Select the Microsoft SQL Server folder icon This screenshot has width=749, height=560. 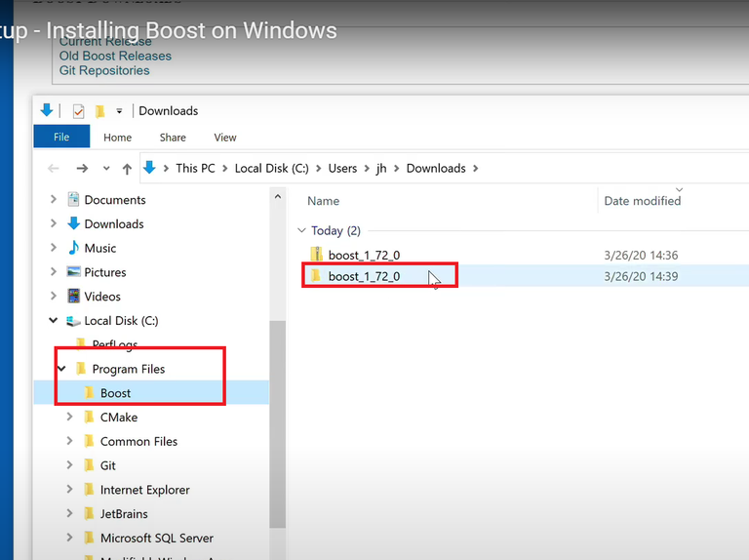click(89, 538)
